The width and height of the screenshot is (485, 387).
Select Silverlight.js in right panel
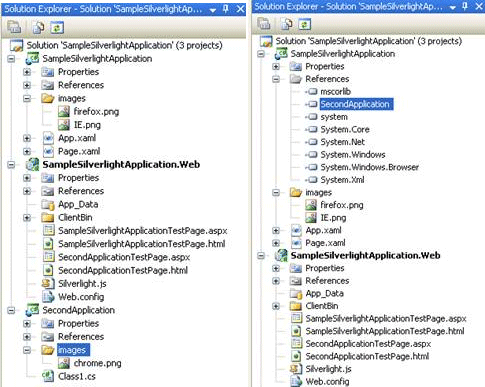click(328, 369)
